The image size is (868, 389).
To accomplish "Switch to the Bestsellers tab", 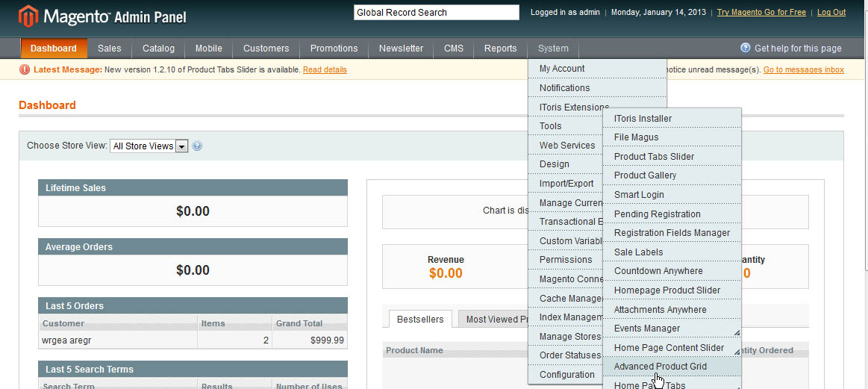I will (420, 319).
